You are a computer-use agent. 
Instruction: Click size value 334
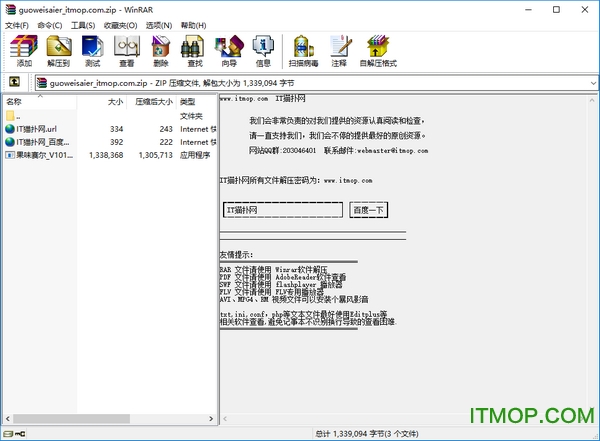coord(116,129)
